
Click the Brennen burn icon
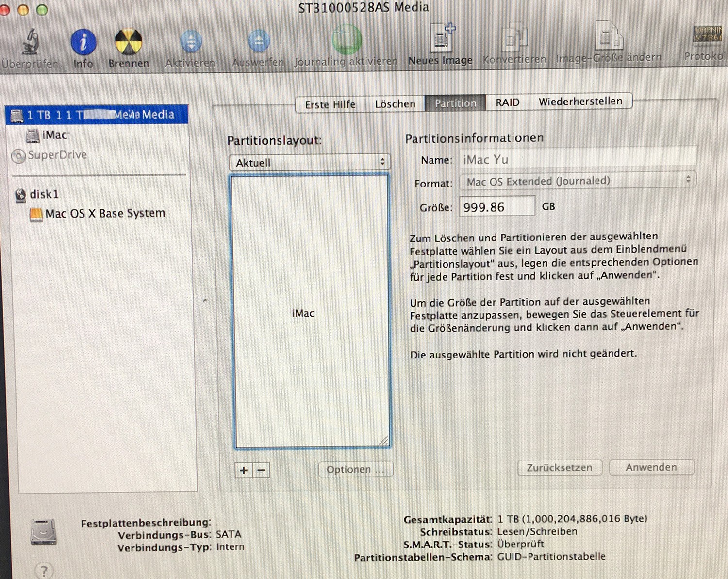(x=128, y=41)
